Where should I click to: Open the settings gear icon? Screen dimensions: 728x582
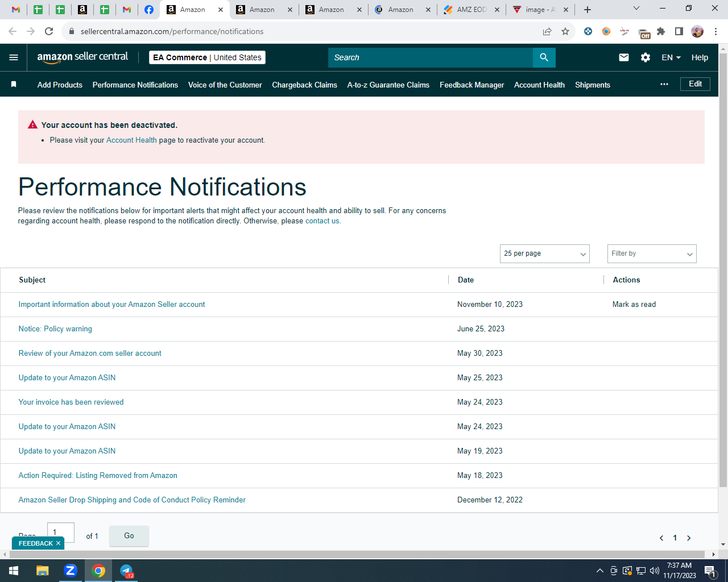(646, 57)
